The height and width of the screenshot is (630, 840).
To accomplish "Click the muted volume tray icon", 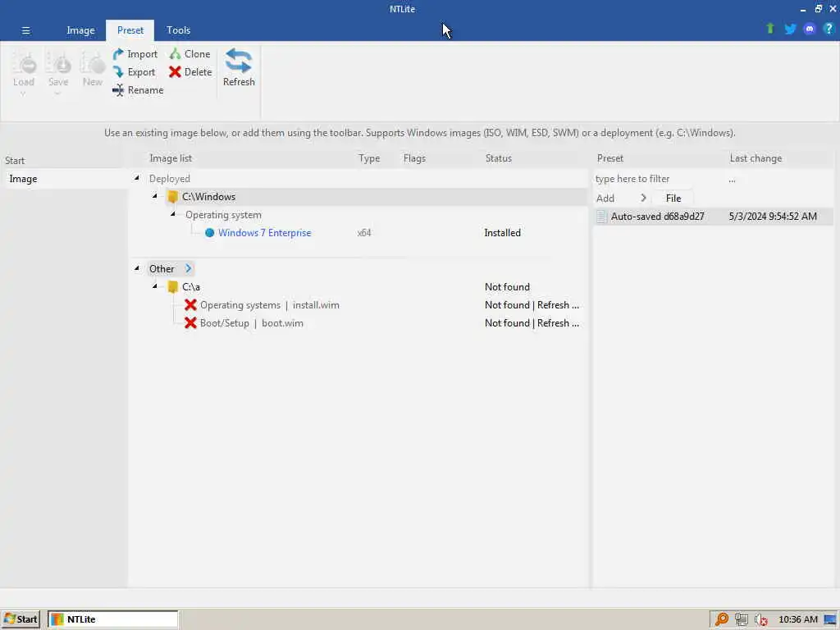I will pyautogui.click(x=760, y=620).
